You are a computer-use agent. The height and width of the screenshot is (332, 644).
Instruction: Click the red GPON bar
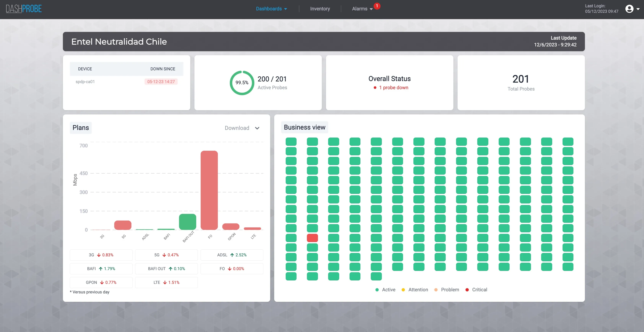pyautogui.click(x=231, y=227)
